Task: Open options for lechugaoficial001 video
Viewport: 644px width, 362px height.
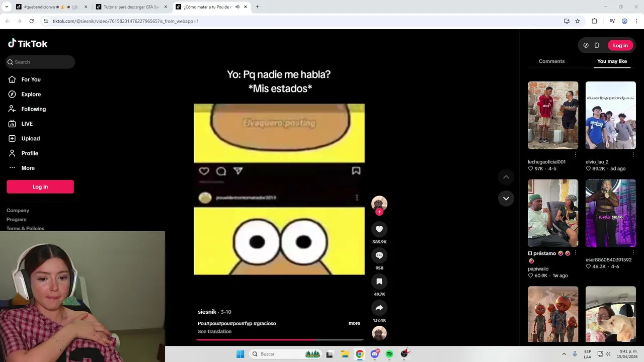Action: tap(576, 154)
